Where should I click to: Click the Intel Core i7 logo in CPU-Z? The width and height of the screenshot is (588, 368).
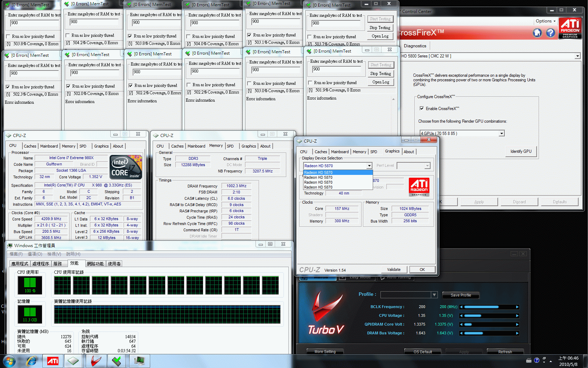tap(126, 167)
